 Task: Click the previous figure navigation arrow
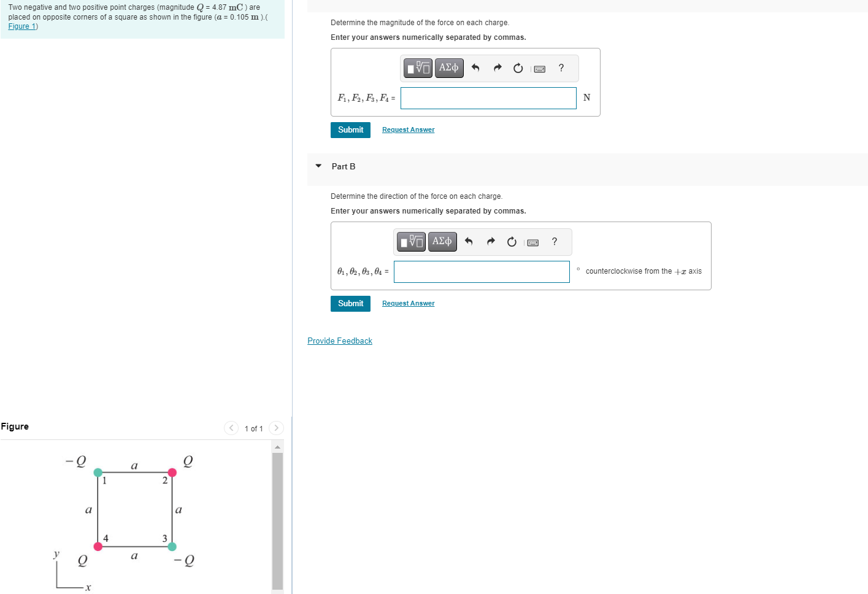pyautogui.click(x=231, y=428)
